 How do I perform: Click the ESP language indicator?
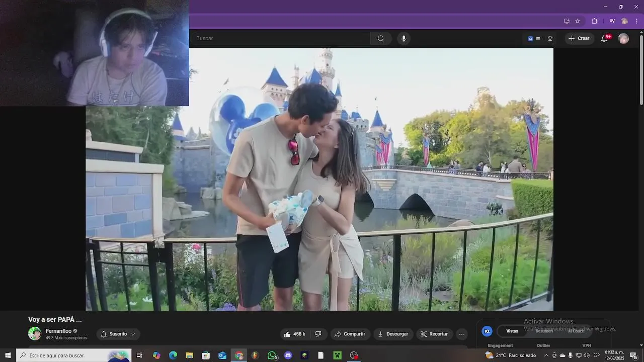pyautogui.click(x=597, y=355)
